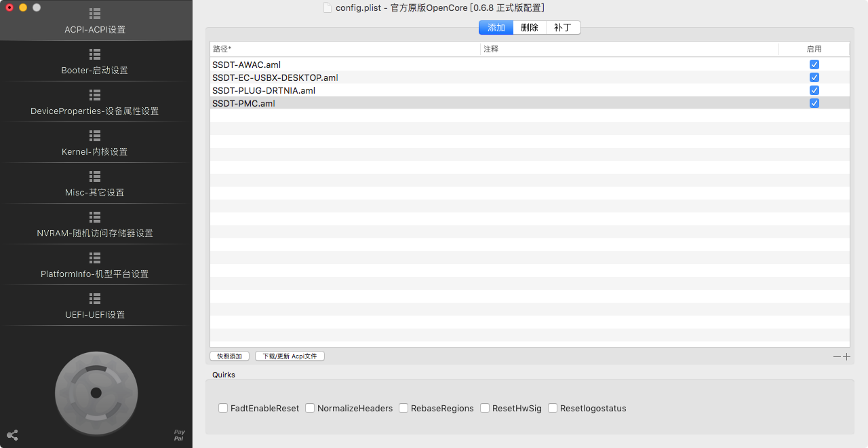Click the PayPal donate icon
The width and height of the screenshot is (868, 448).
pyautogui.click(x=179, y=435)
